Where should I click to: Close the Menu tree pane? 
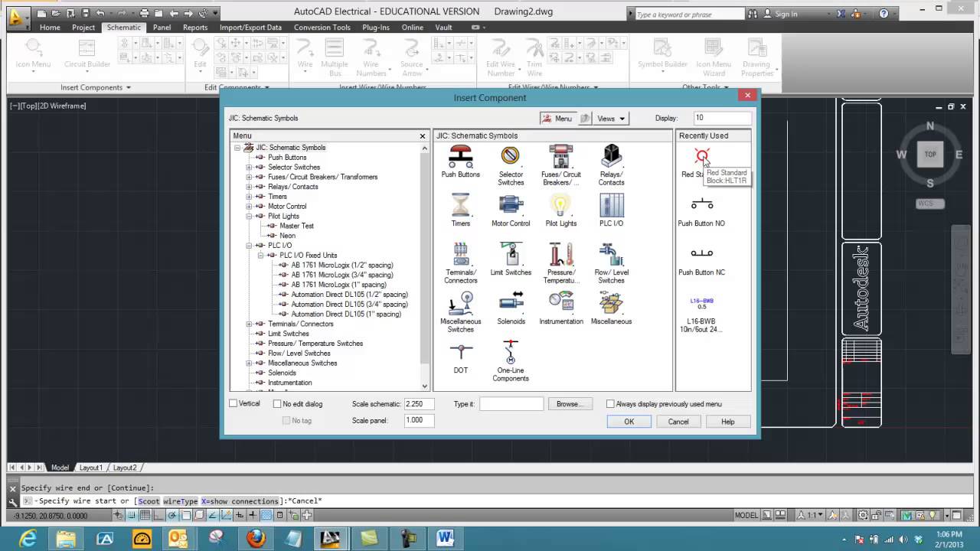coord(422,136)
